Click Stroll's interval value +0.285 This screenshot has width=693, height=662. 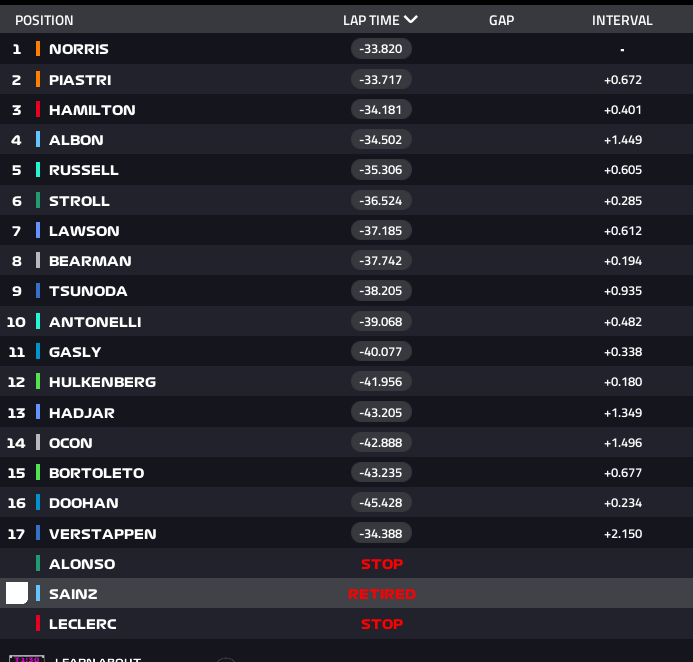622,201
